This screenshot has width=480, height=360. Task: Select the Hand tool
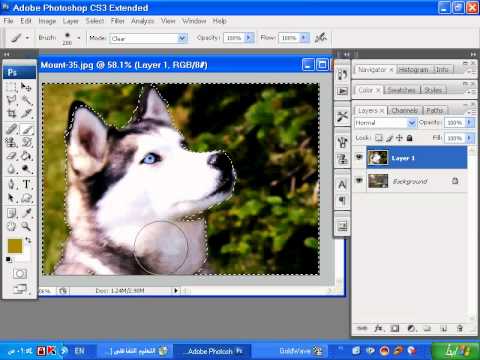(11, 226)
